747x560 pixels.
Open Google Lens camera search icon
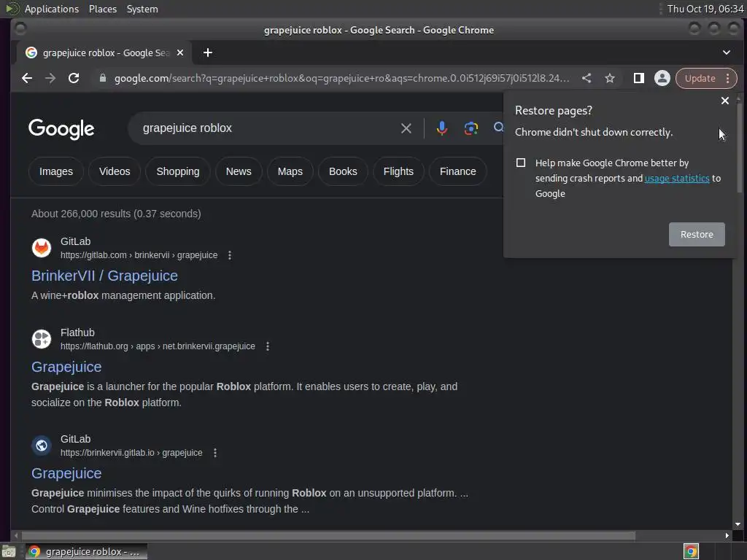[471, 128]
